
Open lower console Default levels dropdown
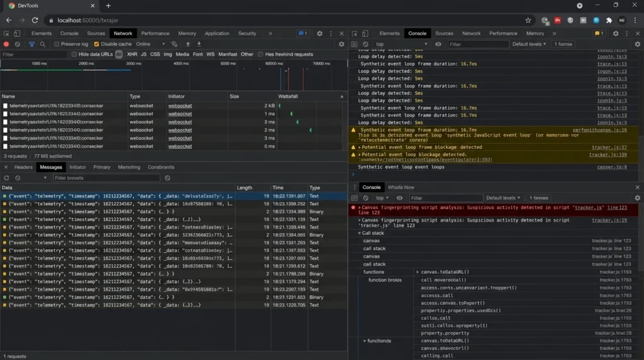point(503,198)
